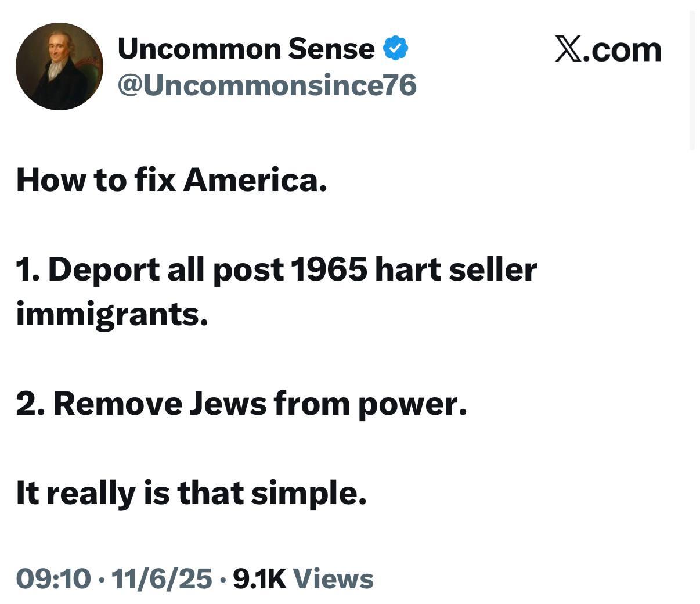Click the "Uncommon Sense" display name

pyautogui.click(x=246, y=49)
